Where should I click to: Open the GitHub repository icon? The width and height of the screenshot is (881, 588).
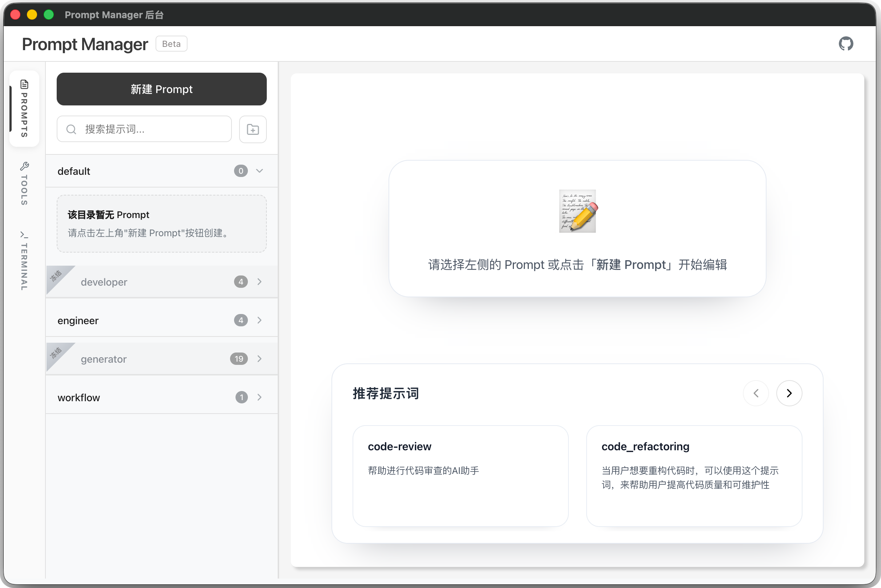[x=846, y=44]
